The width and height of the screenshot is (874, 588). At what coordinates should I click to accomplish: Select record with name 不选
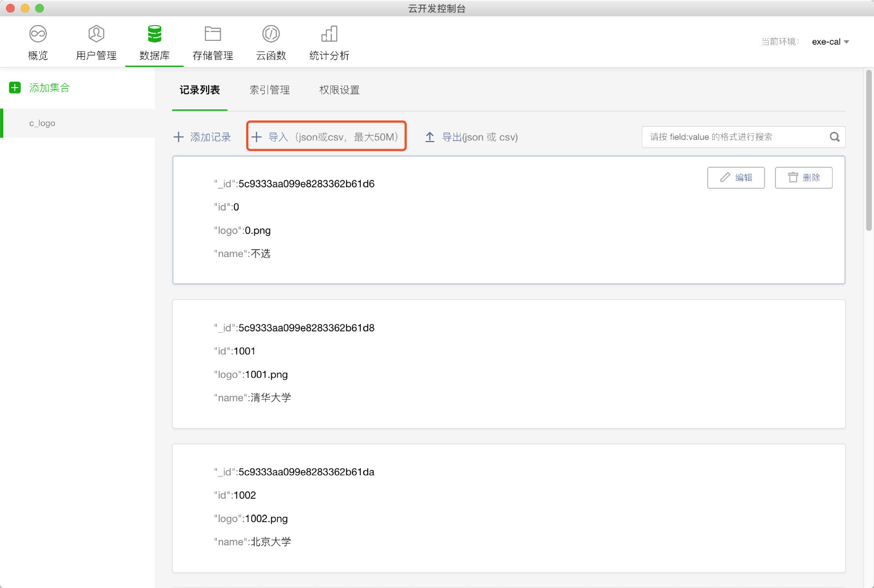(509, 220)
